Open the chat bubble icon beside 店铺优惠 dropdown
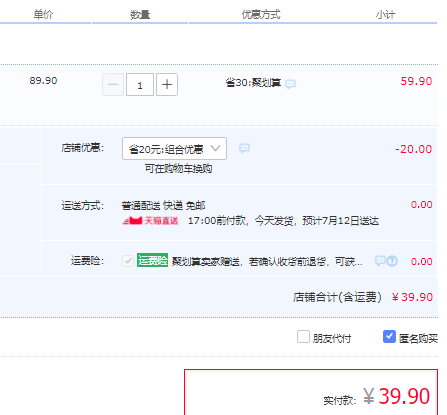This screenshot has height=415, width=447. [244, 148]
